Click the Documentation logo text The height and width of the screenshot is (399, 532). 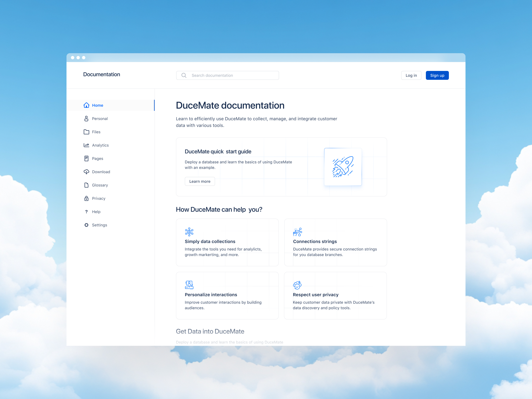coord(102,75)
